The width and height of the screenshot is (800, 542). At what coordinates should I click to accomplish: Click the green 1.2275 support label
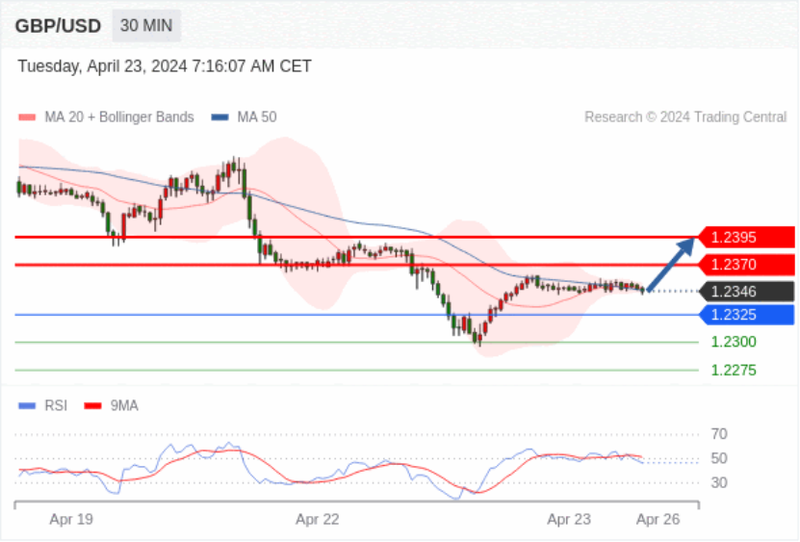pyautogui.click(x=734, y=370)
